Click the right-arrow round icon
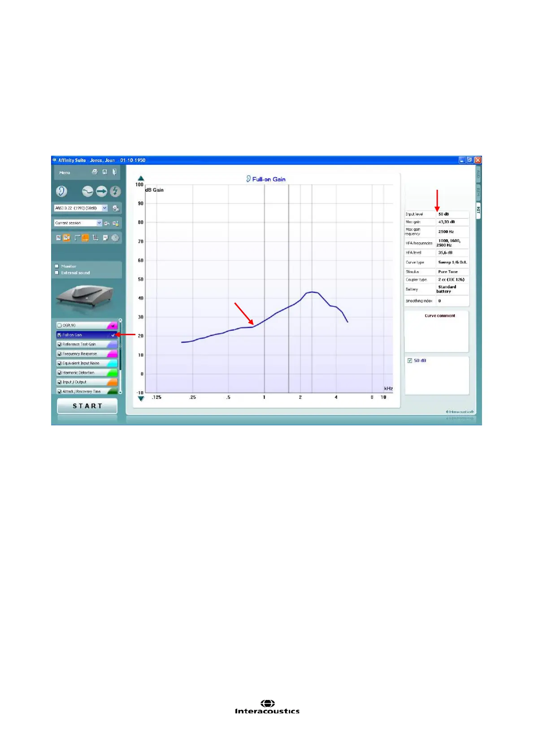Image resolution: width=534 pixels, height=756 pixels. point(102,192)
